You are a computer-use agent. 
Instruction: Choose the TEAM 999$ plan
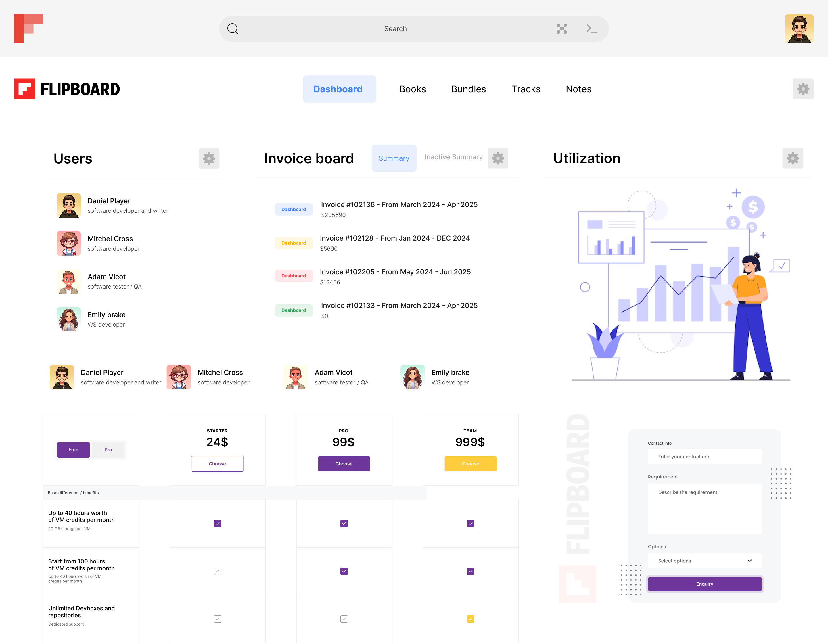(x=470, y=463)
